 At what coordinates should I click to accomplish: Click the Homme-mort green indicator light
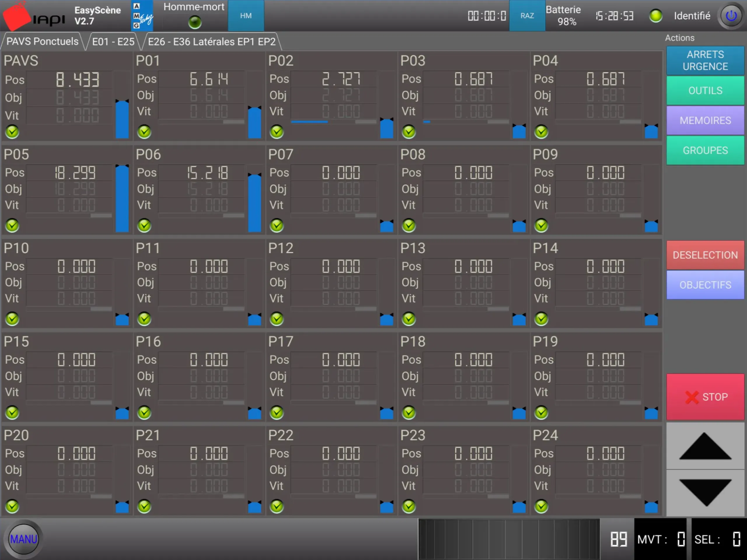point(195,22)
